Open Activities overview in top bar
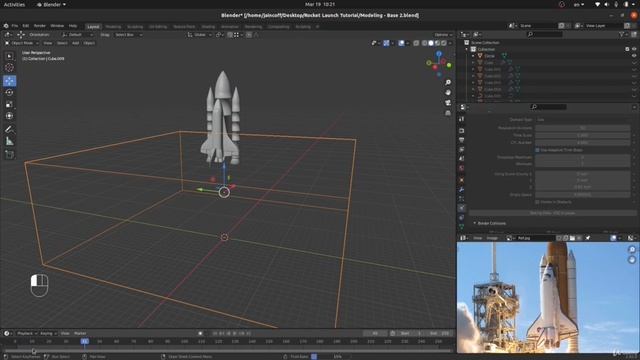 tap(14, 4)
